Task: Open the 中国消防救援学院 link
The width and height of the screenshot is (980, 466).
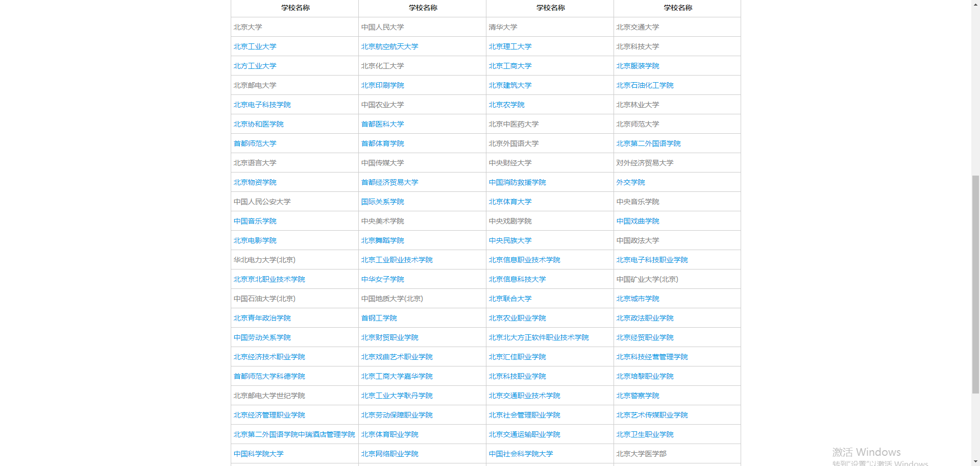Action: (517, 182)
